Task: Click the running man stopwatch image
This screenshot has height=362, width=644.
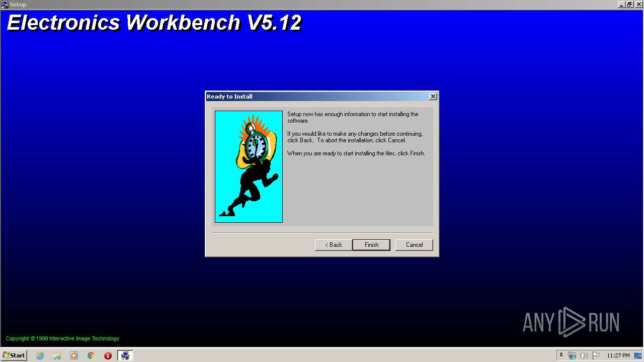Action: (x=249, y=166)
